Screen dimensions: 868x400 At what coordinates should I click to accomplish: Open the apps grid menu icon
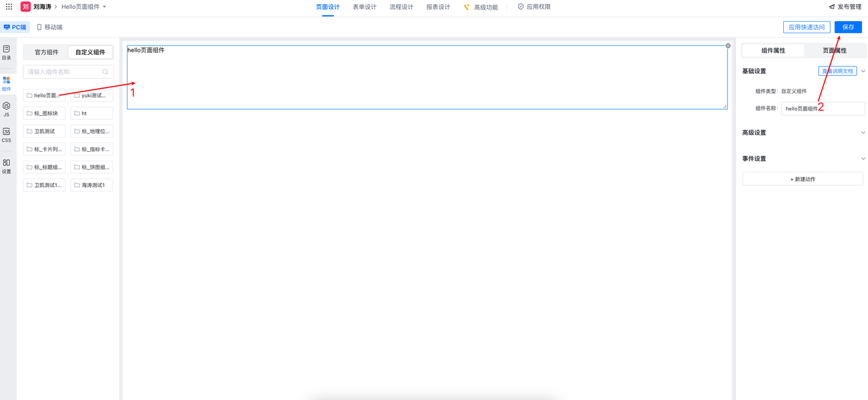point(9,7)
